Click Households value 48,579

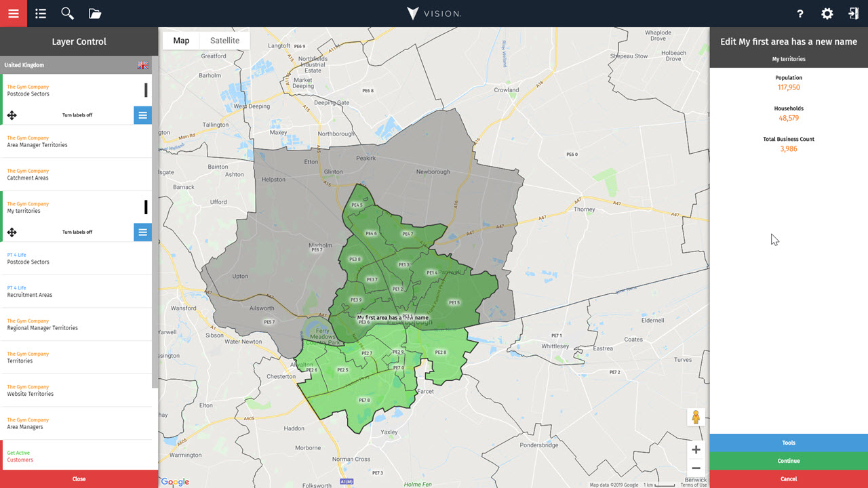[x=789, y=118]
